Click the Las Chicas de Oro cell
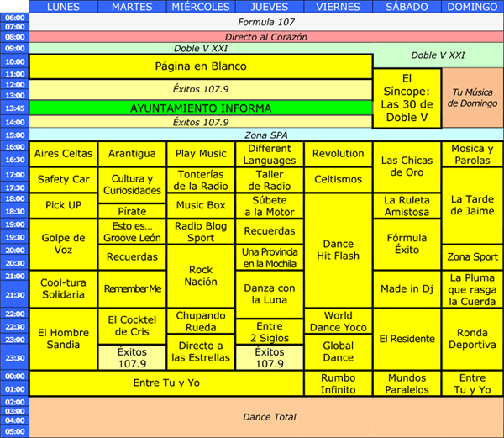Image resolution: width=504 pixels, height=438 pixels. (407, 166)
